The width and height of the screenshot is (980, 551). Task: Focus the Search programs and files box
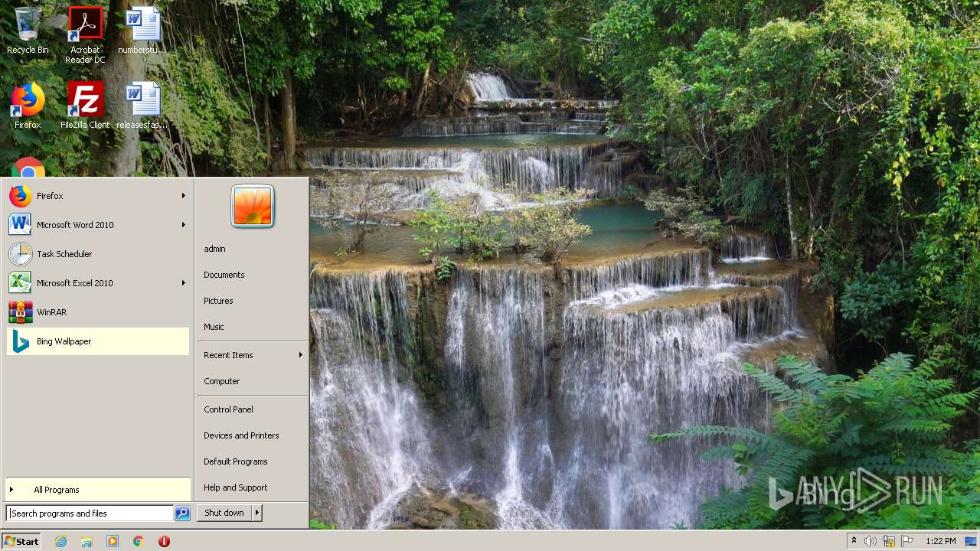click(x=90, y=514)
